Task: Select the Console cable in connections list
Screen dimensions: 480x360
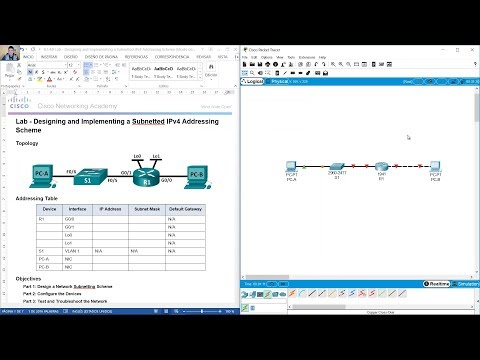Action: tap(302, 293)
